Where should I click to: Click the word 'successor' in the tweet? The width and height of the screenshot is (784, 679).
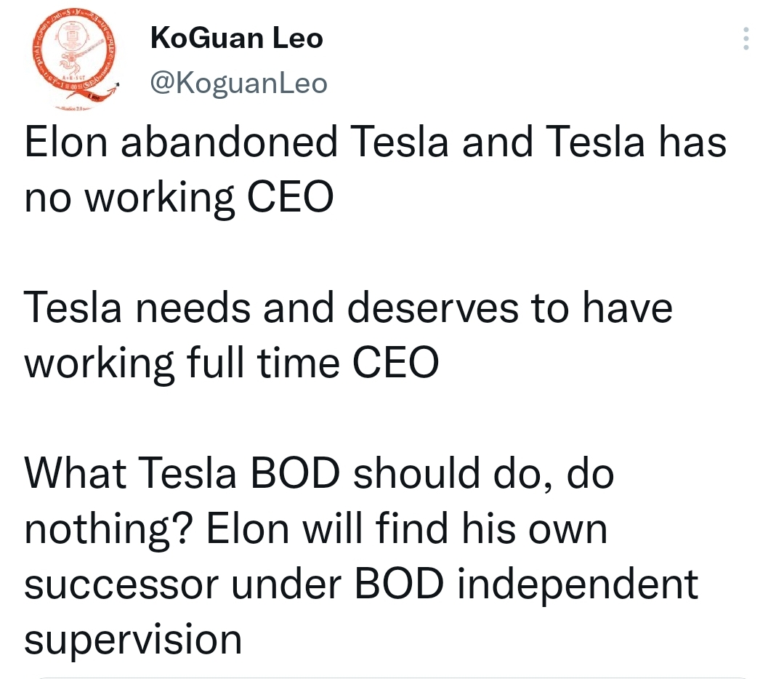pyautogui.click(x=121, y=585)
